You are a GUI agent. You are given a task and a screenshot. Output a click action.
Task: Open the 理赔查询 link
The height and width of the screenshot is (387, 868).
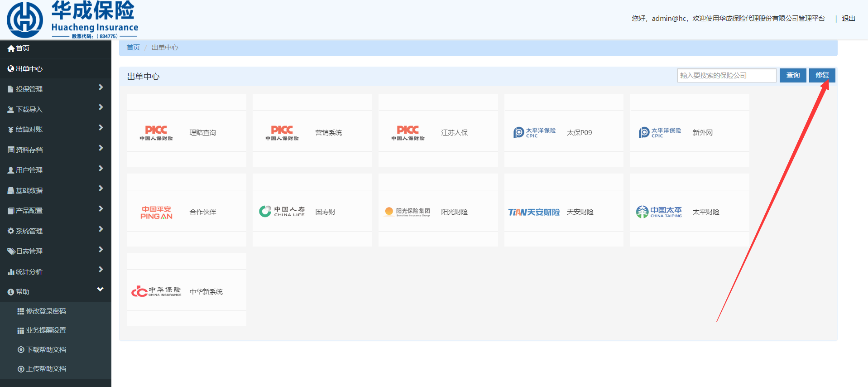click(x=203, y=133)
